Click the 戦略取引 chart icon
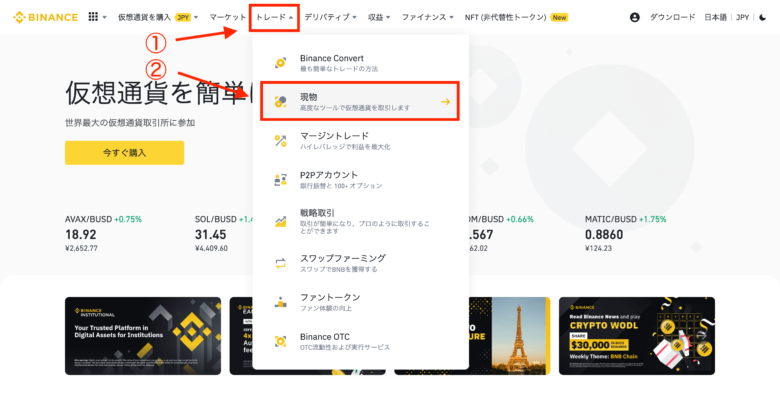This screenshot has width=780, height=395. (x=281, y=221)
